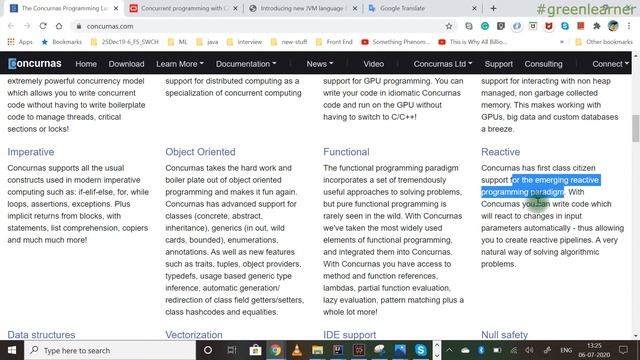Click Chrome icon on taskbar
Image resolution: width=640 pixels, height=360 pixels.
(x=276, y=350)
